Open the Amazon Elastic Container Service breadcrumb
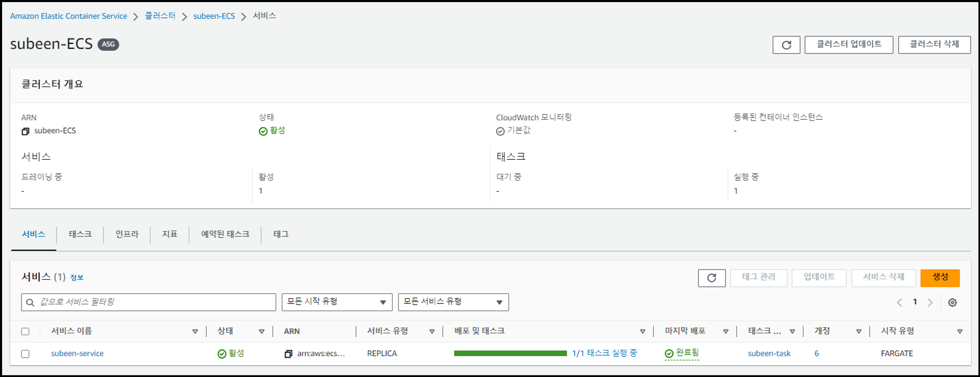 tap(68, 16)
